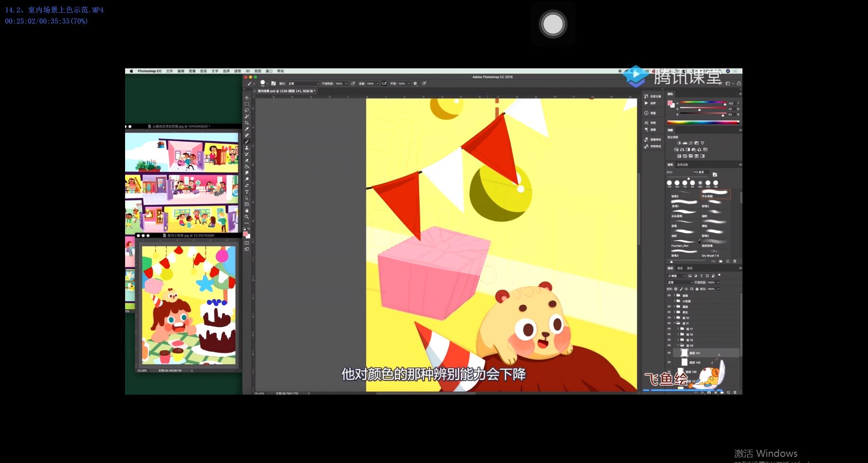Open the Character panel icon
This screenshot has height=463, width=868.
[646, 123]
